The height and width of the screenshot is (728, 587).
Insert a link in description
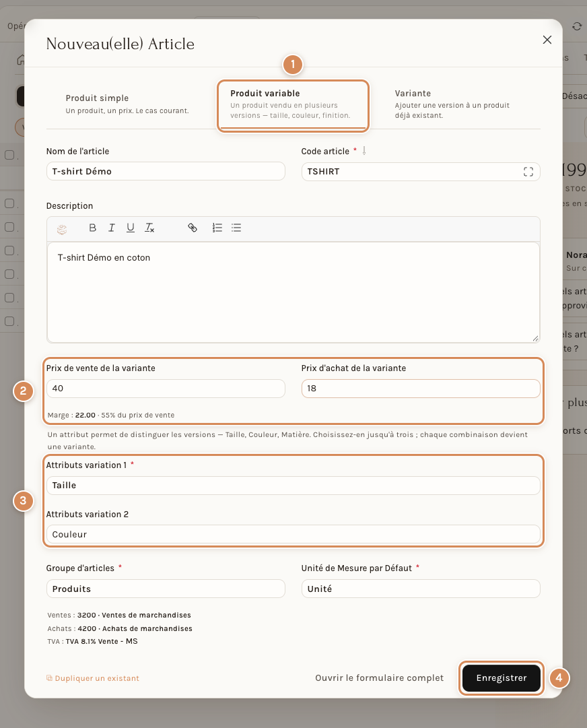[x=193, y=228]
